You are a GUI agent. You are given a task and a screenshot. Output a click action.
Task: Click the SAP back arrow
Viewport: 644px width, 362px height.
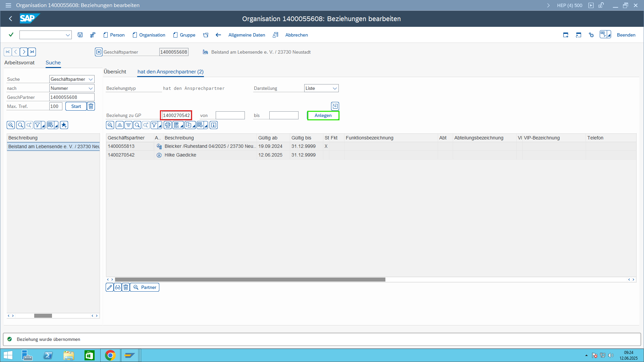[x=10, y=19]
